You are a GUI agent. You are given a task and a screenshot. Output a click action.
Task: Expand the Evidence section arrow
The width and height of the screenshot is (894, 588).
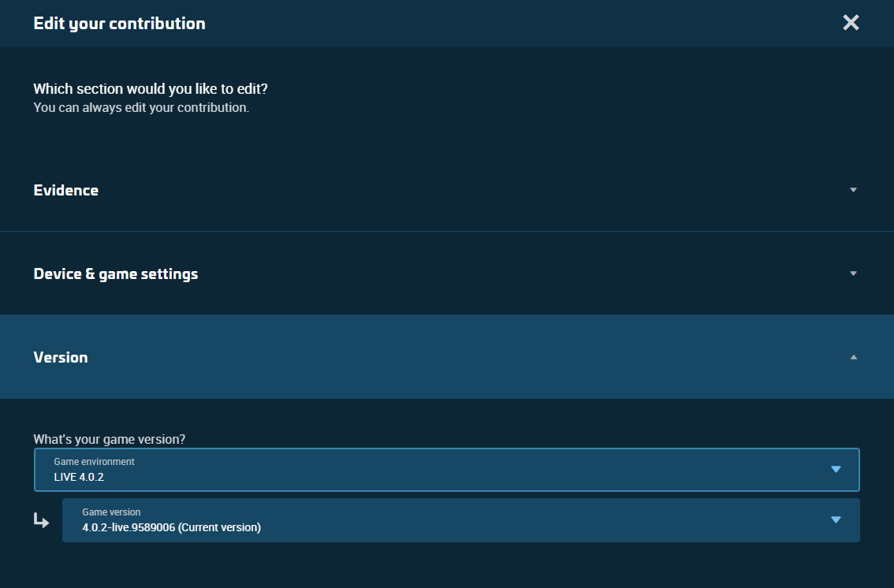[853, 190]
